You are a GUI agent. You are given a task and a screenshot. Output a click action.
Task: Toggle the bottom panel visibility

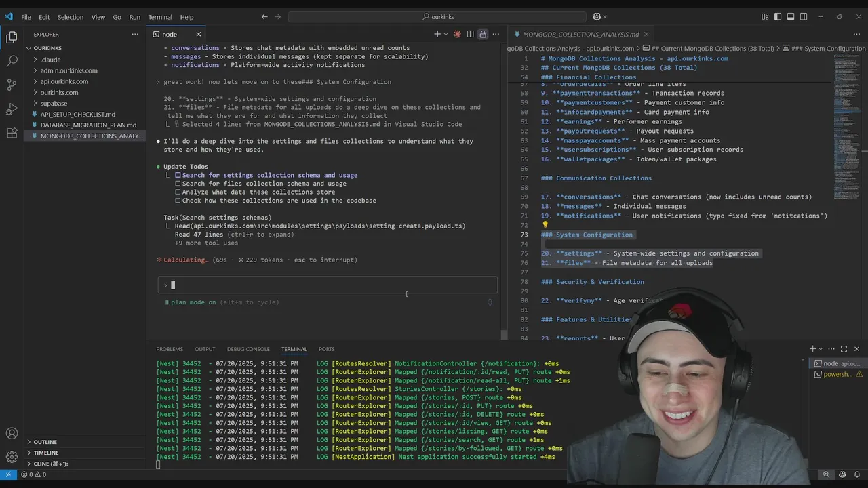(791, 17)
